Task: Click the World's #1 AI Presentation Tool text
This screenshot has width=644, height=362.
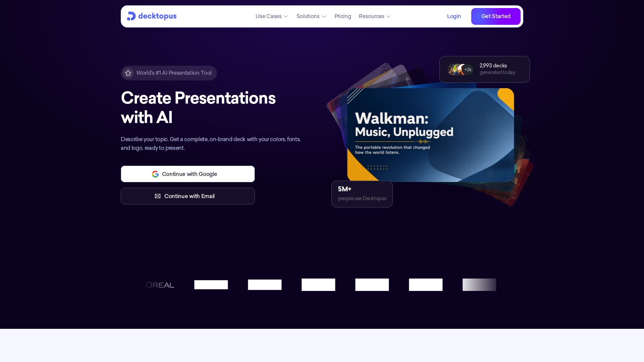Action: [174, 73]
